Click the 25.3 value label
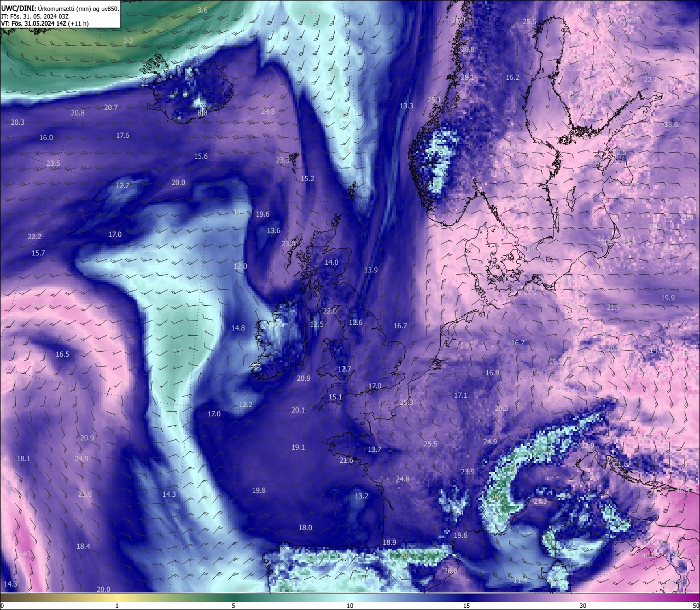 [x=406, y=402]
